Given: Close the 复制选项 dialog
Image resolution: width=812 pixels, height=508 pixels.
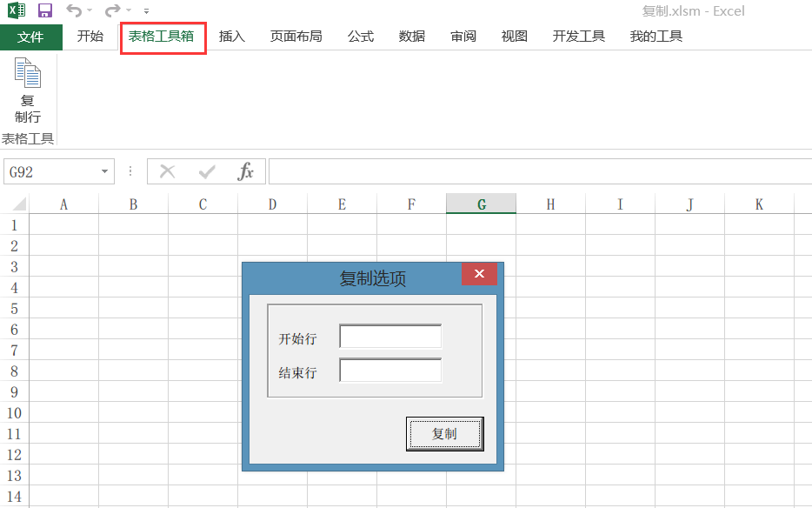Looking at the screenshot, I should tap(479, 274).
